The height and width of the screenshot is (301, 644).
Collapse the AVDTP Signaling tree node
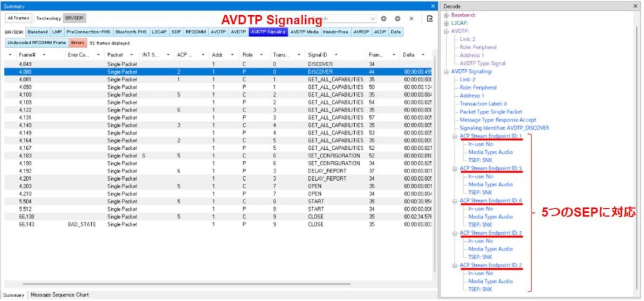446,71
